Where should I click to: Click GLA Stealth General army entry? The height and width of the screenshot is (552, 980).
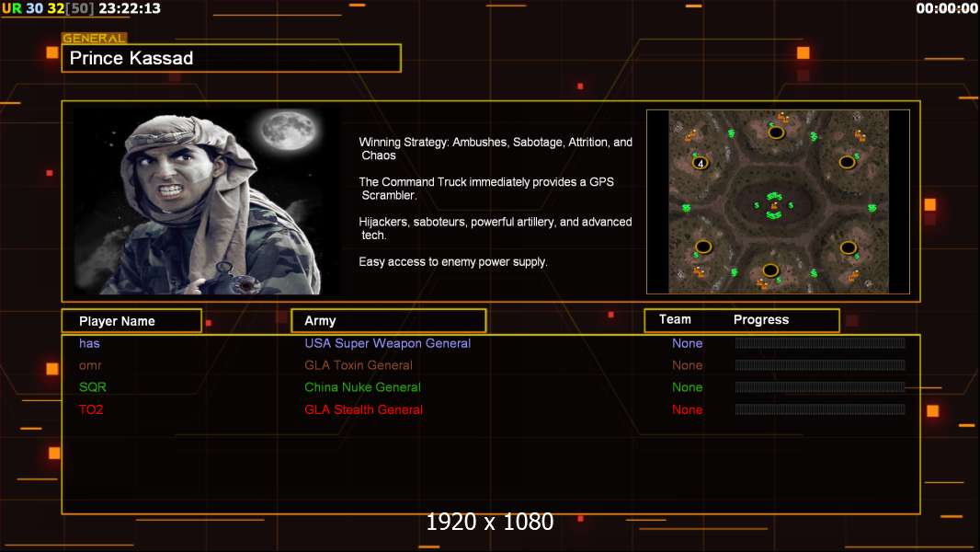coord(364,409)
